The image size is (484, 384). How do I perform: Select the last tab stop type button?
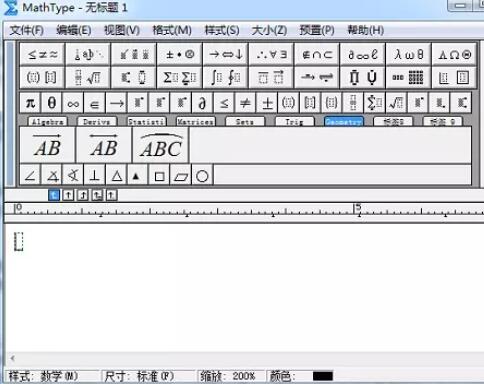tap(112, 195)
